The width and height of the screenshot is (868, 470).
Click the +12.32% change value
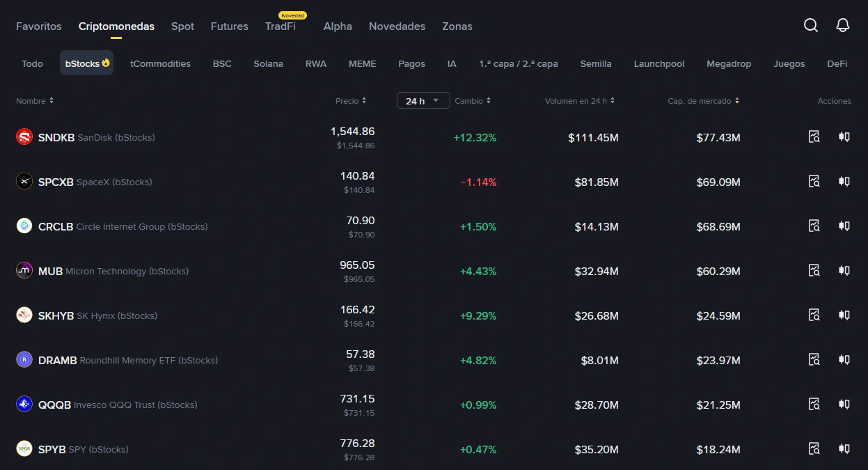coord(475,138)
